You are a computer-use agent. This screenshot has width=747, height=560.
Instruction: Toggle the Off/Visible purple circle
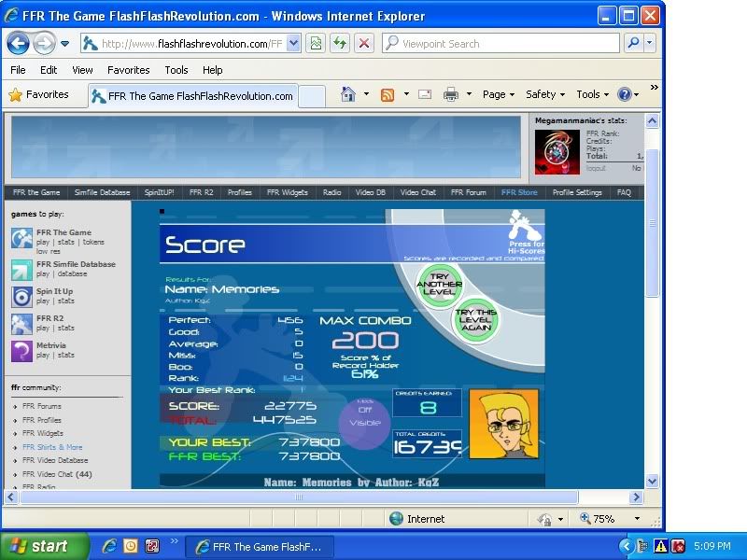(364, 423)
